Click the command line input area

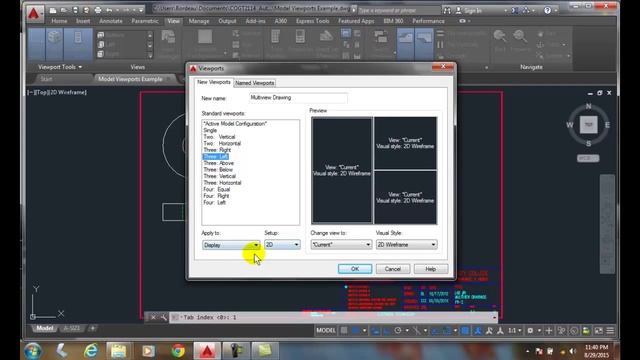point(333,317)
